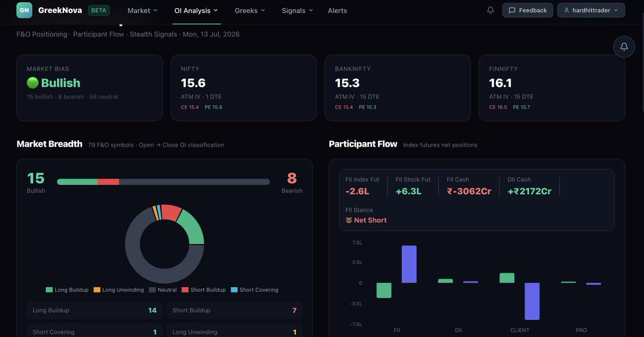Click the purple PRO bar in chart
Viewport: 644px width, 337px height.
click(594, 284)
